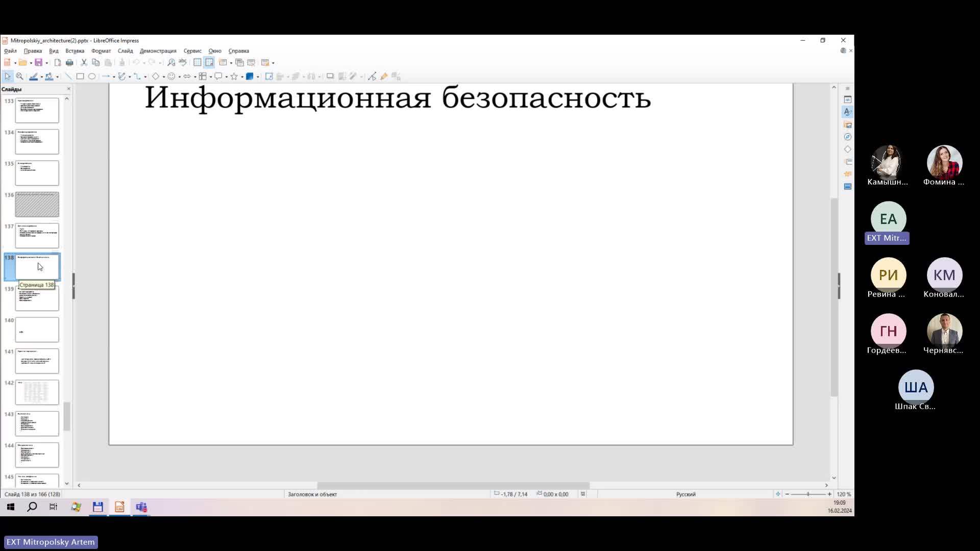Select the Symbol Shapes smiley tool
The image size is (980, 551).
click(x=171, y=77)
